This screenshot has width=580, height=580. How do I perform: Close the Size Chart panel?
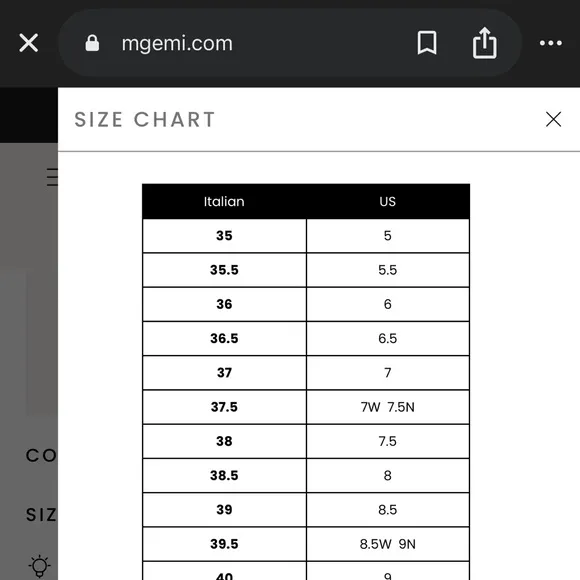[x=553, y=119]
